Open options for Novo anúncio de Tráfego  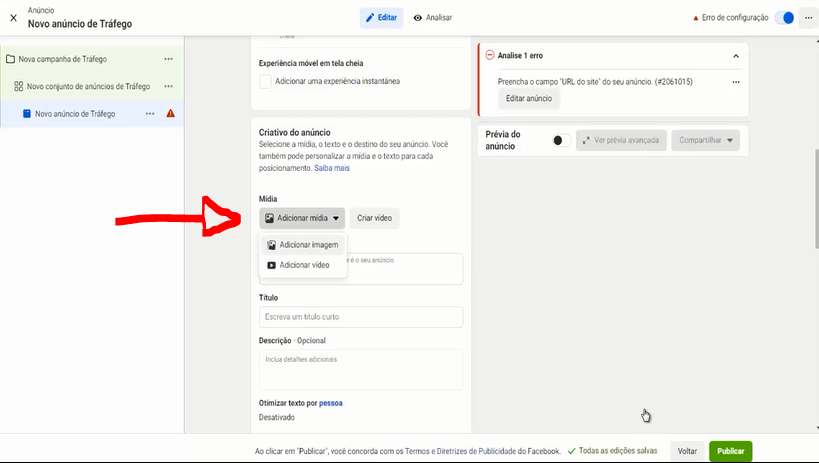[x=150, y=113]
